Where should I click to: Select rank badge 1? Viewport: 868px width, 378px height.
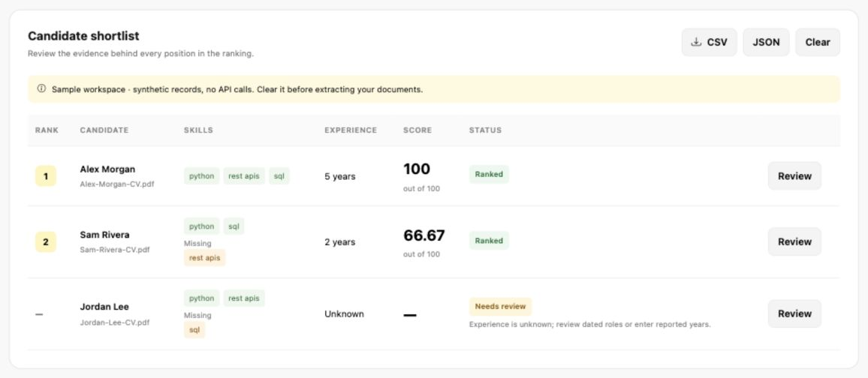coord(46,176)
